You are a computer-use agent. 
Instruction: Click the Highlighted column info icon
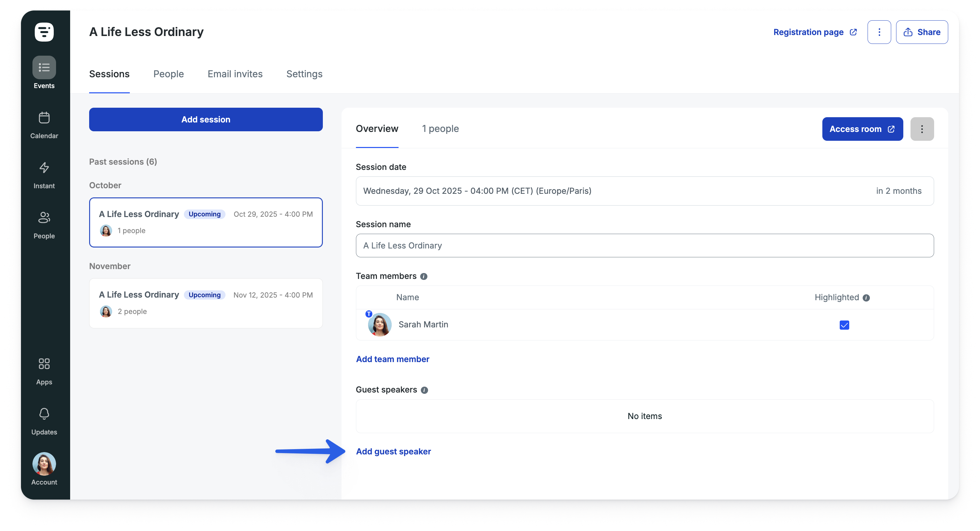tap(866, 298)
